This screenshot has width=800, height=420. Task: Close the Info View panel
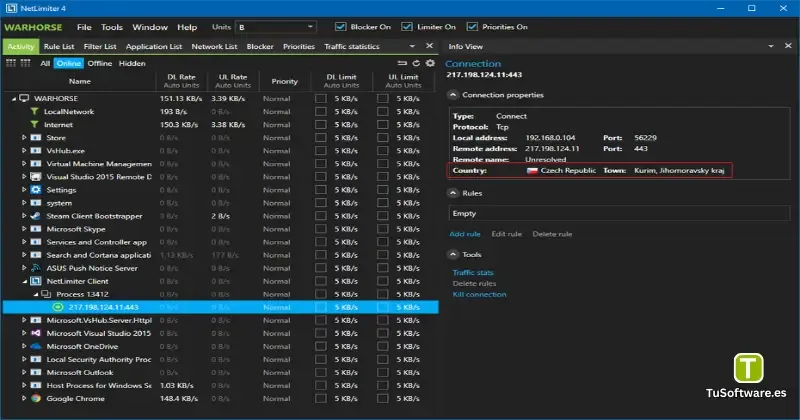pos(788,46)
